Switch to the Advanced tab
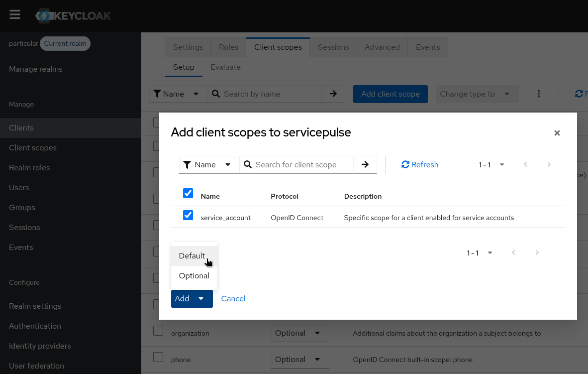Screen dimensions: 588x374 (382, 47)
